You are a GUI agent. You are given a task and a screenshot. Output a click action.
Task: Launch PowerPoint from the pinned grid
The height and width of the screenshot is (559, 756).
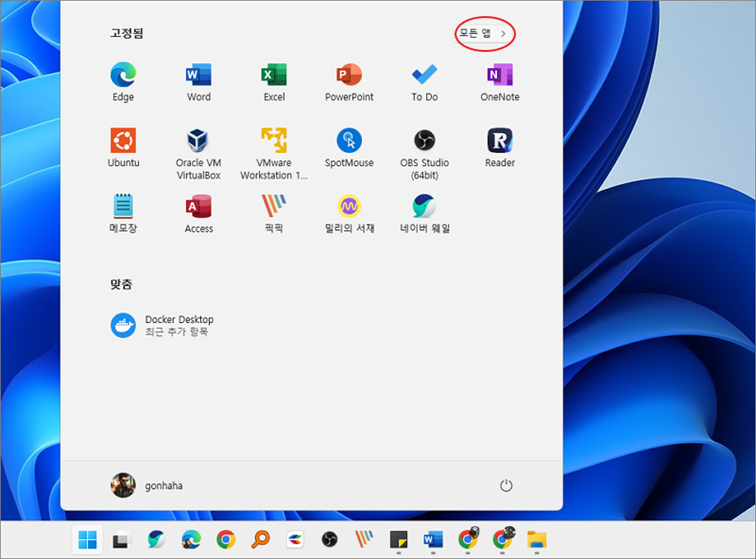[x=349, y=82]
